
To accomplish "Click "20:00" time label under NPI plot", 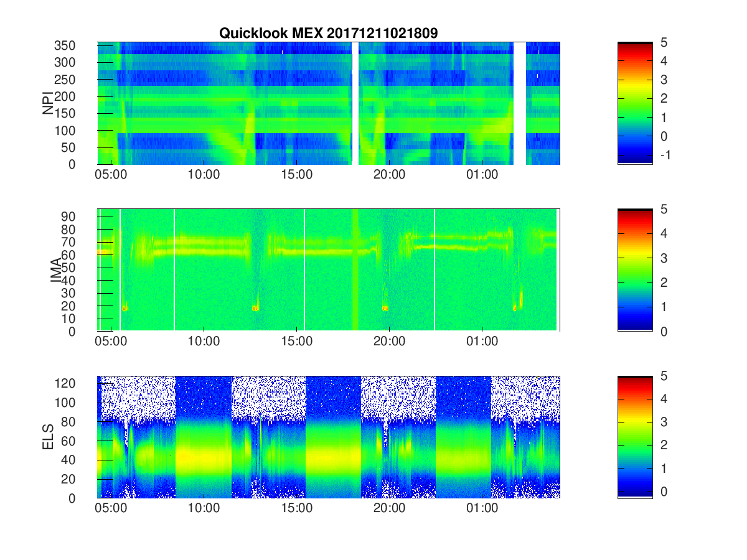I will [x=389, y=175].
